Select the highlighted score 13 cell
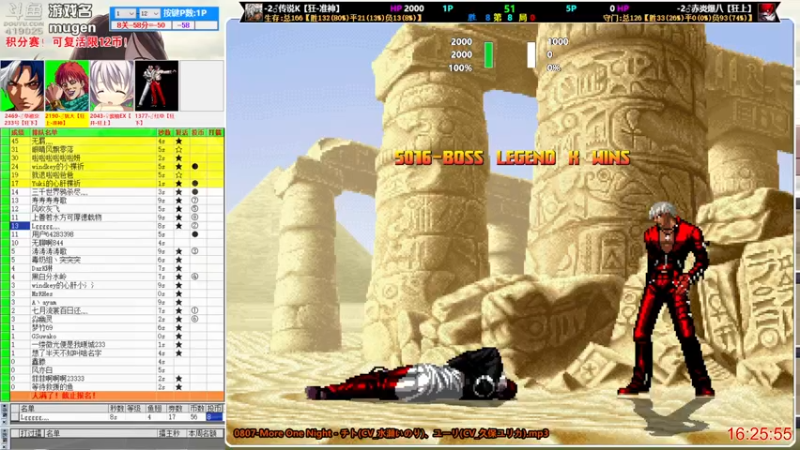This screenshot has width=800, height=450. pos(19,226)
